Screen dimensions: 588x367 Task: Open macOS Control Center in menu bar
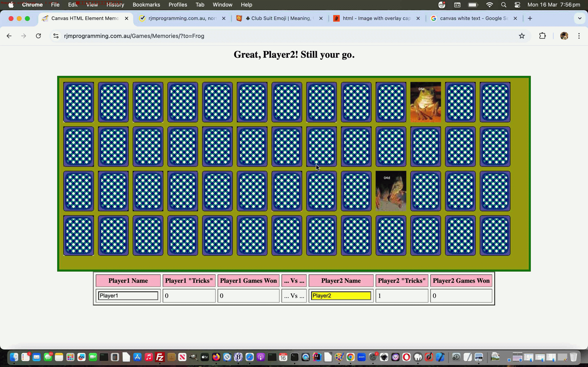(517, 5)
